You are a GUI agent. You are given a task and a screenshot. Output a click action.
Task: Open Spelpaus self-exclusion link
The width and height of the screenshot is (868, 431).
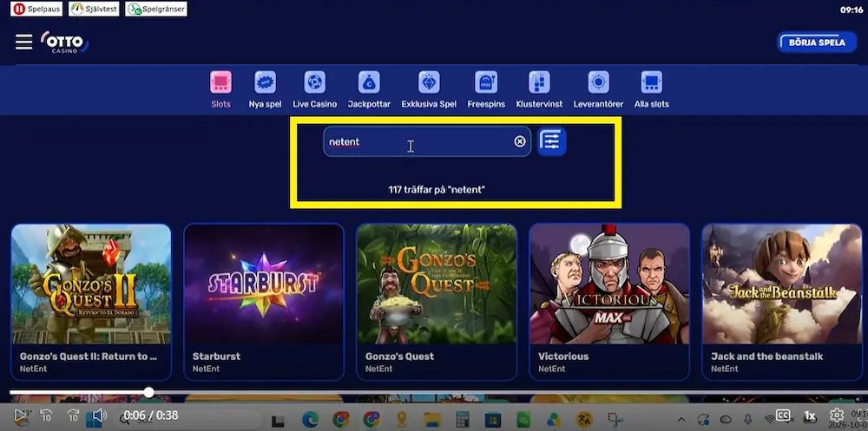pos(36,9)
